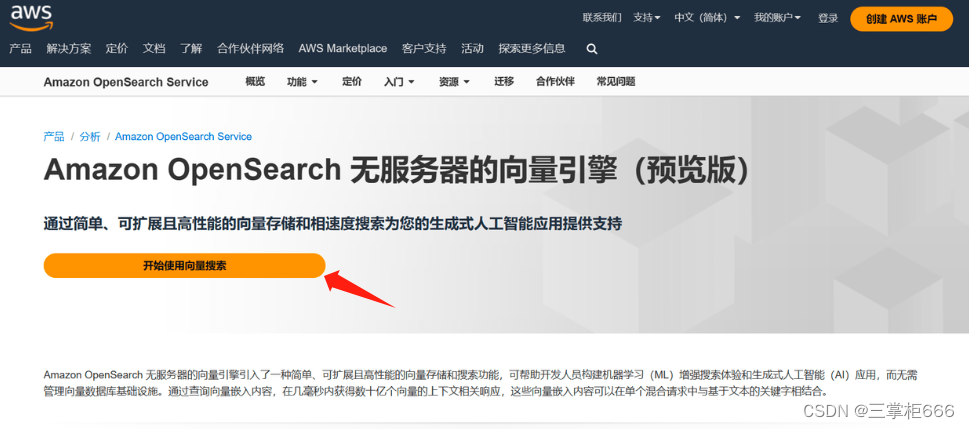Open the 了解 menu item
The height and width of the screenshot is (429, 969).
pos(191,48)
